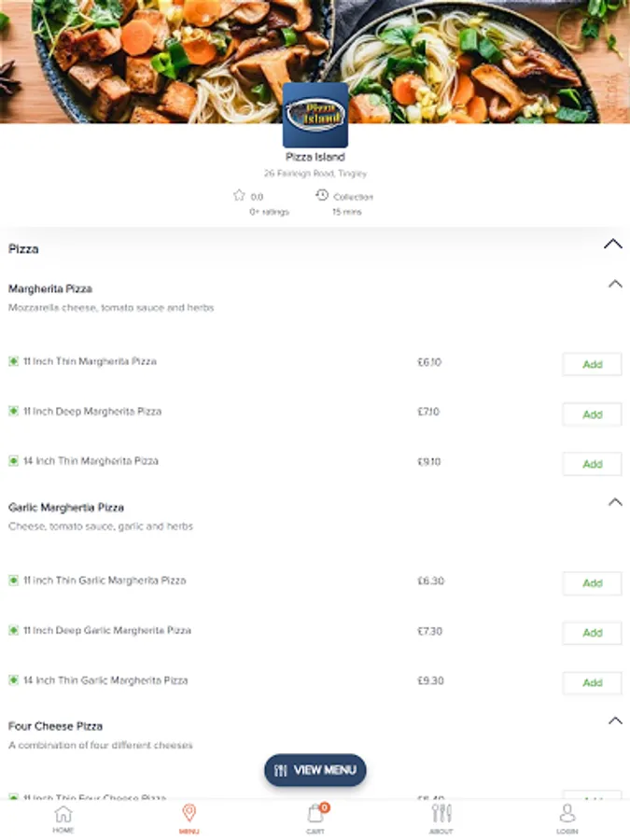Click the Pizza Island logo
The width and height of the screenshot is (630, 840).
click(x=315, y=116)
